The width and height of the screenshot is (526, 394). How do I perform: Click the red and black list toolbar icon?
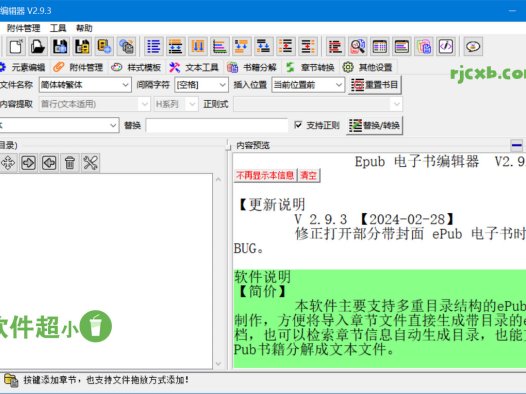coord(335,46)
